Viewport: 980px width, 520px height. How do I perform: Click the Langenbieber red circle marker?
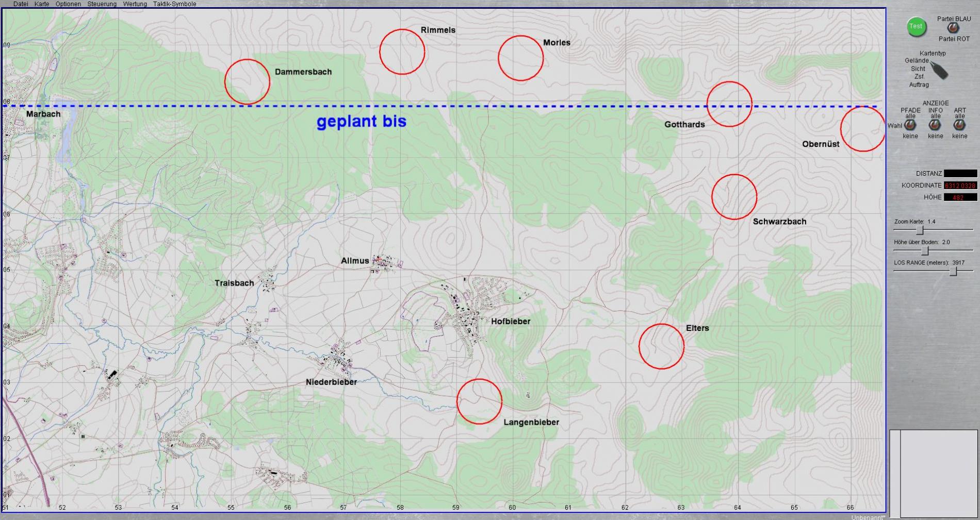[479, 401]
